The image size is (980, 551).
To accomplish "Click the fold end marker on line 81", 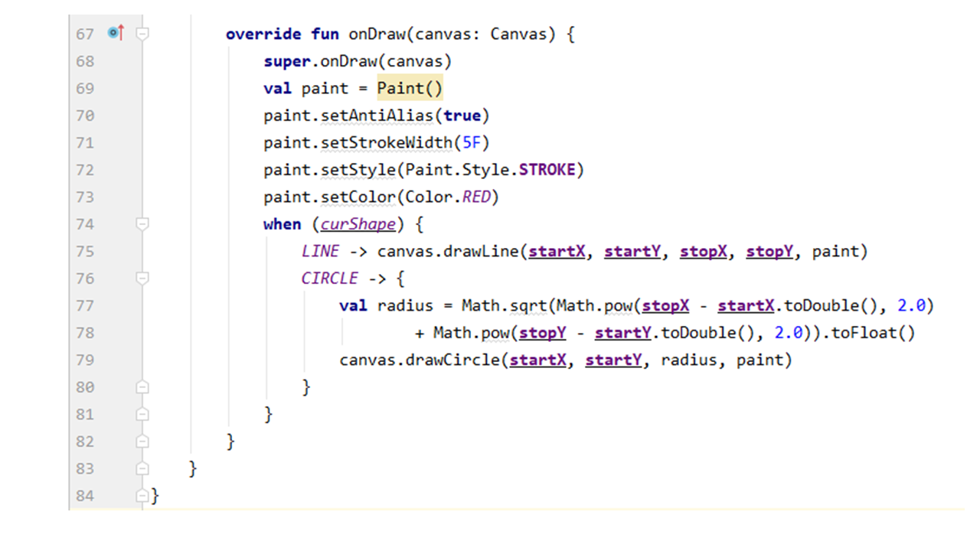I will coord(142,414).
